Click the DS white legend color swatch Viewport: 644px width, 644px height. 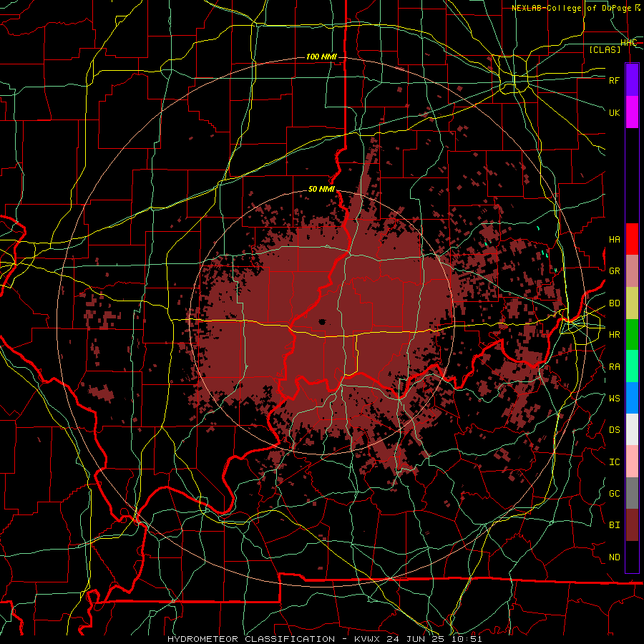632,430
